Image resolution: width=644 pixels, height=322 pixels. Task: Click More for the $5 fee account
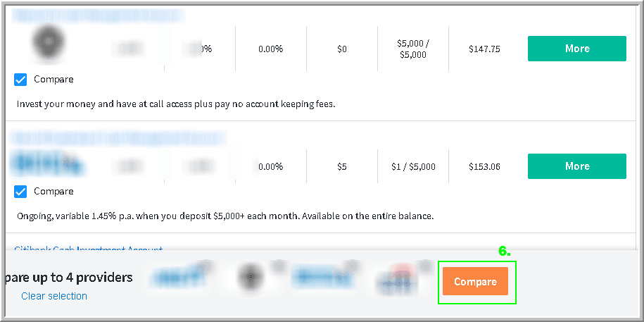[576, 166]
